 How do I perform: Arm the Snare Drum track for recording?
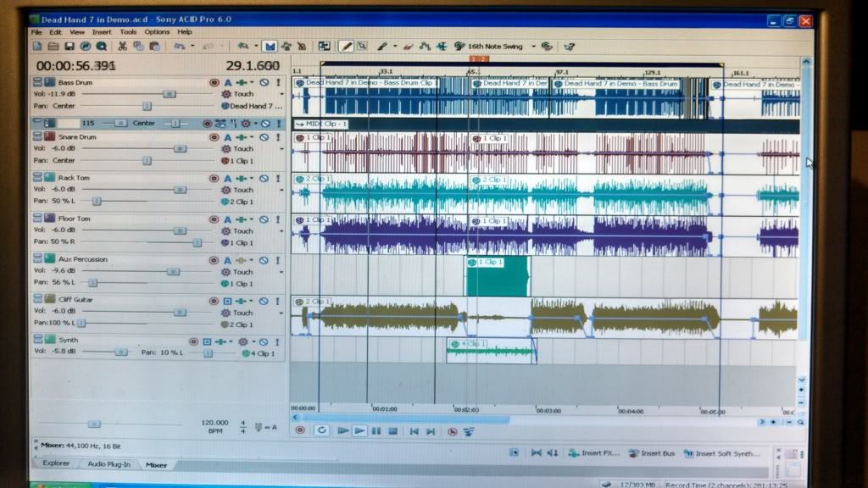[214, 137]
